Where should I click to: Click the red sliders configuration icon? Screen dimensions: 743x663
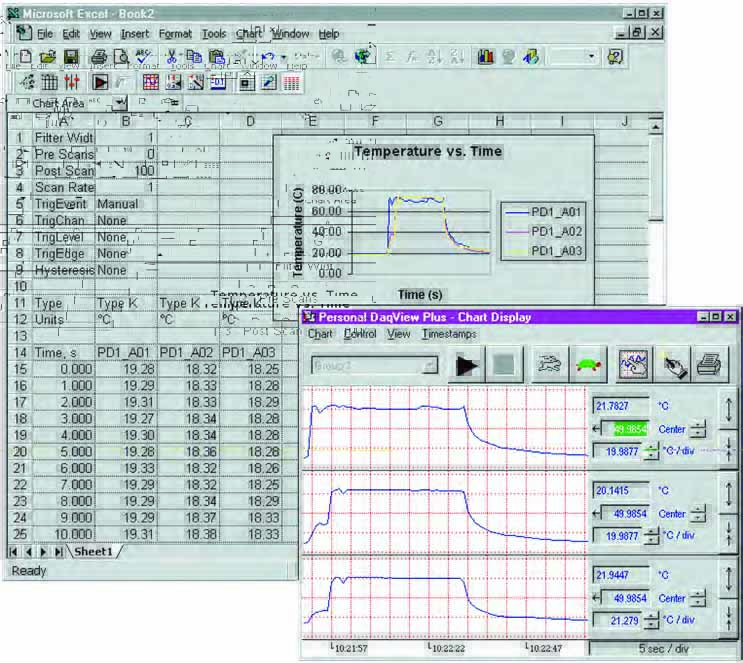pos(72,83)
